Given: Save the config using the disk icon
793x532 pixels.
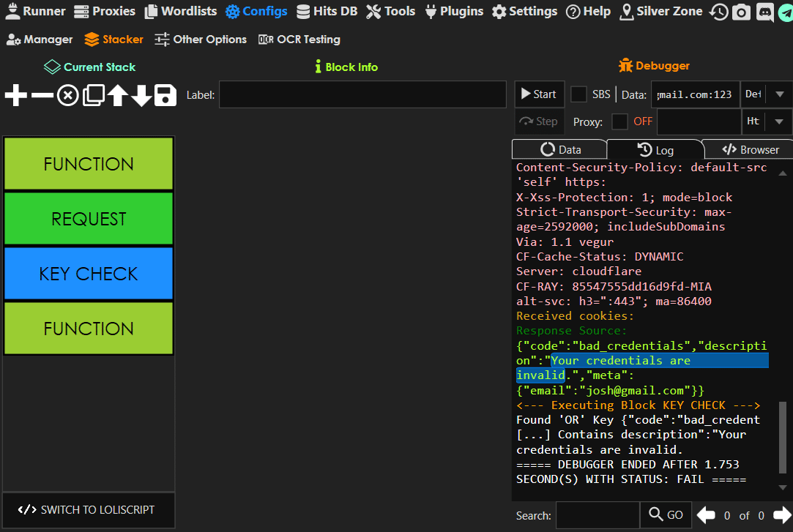Looking at the screenshot, I should 164,95.
